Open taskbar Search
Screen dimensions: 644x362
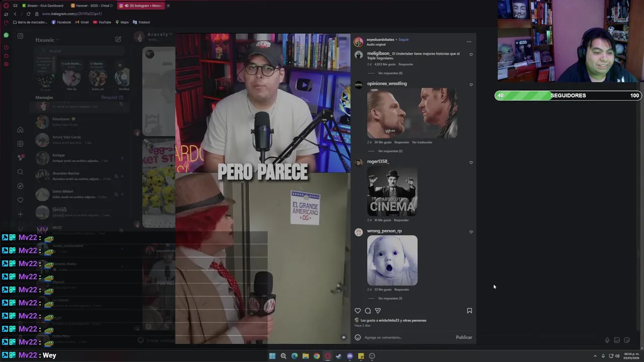click(283, 356)
